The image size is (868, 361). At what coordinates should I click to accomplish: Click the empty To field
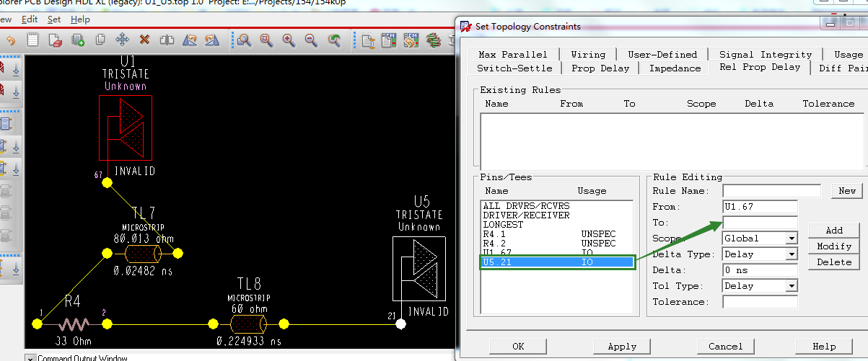(x=760, y=223)
